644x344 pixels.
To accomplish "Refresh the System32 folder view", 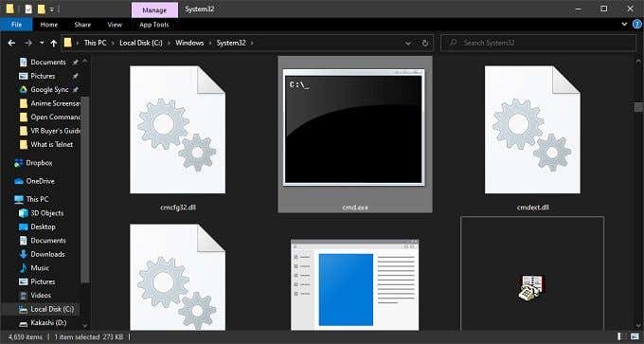I will (425, 43).
